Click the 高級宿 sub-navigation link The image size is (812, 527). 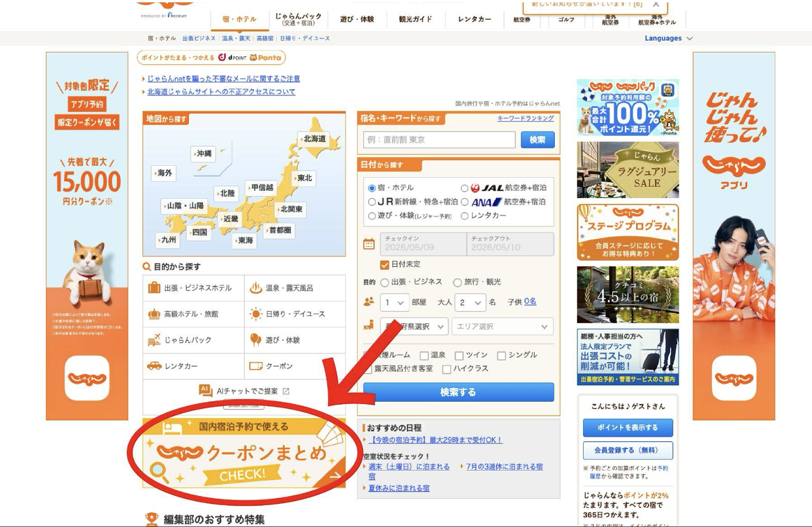point(265,38)
